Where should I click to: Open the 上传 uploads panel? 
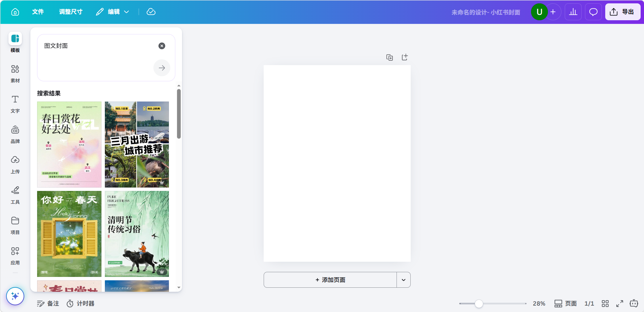coord(15,164)
